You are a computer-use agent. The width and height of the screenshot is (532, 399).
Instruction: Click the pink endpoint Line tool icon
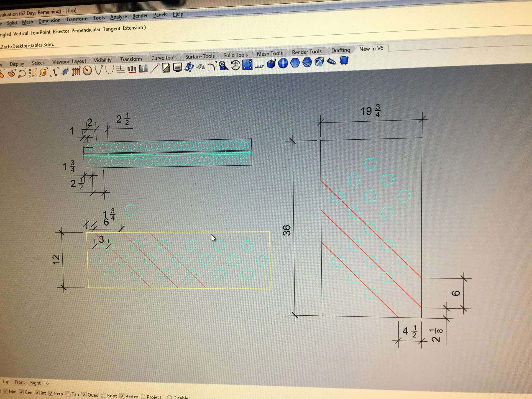tap(154, 68)
